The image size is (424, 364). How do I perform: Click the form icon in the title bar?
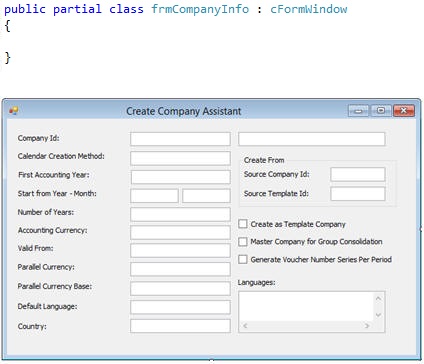(x=14, y=110)
